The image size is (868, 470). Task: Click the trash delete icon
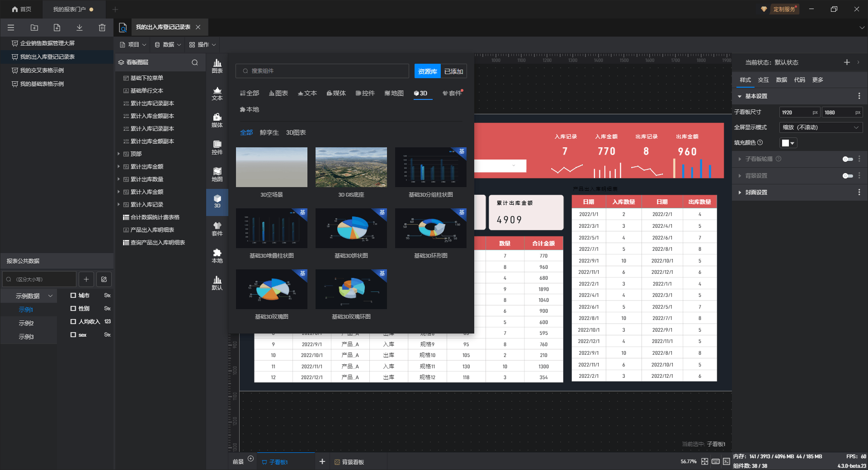102,28
